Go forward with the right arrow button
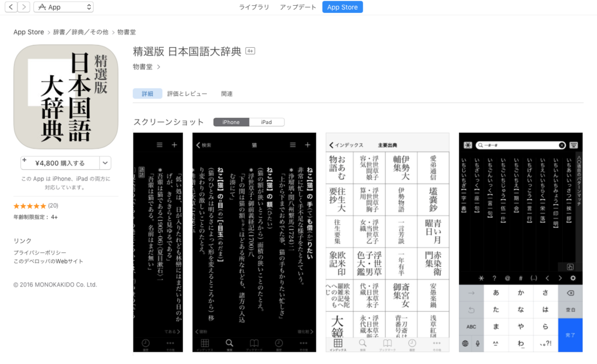 point(23,7)
